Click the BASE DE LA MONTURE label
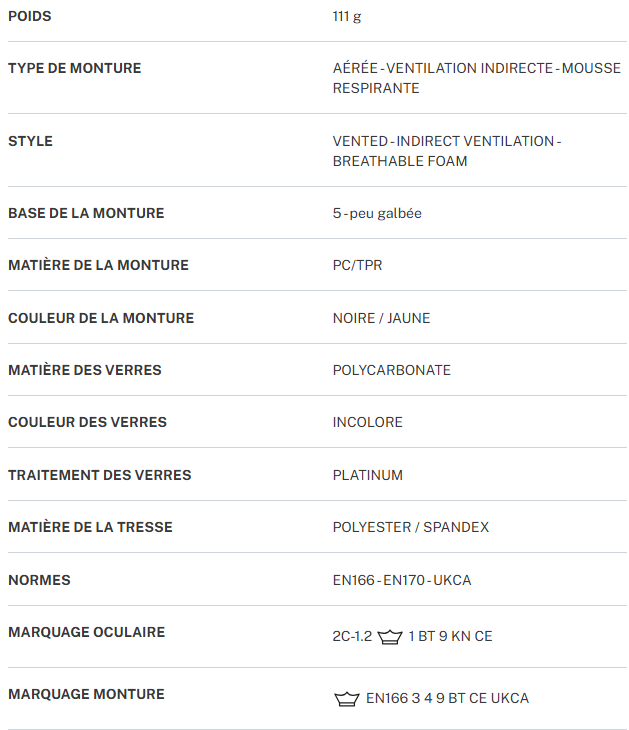The height and width of the screenshot is (730, 629). tap(86, 213)
